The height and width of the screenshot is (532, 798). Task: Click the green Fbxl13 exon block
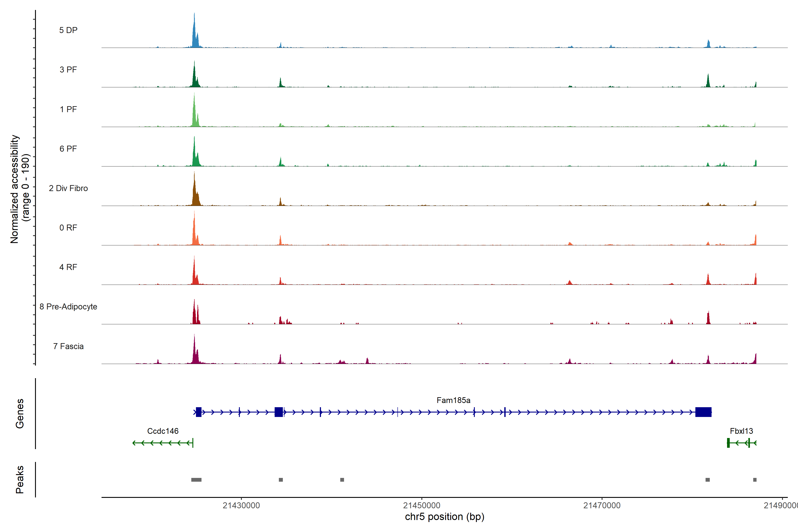[728, 443]
